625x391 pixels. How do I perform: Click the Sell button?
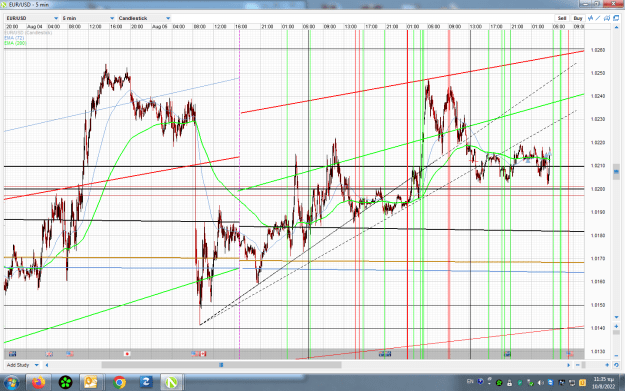[x=562, y=18]
